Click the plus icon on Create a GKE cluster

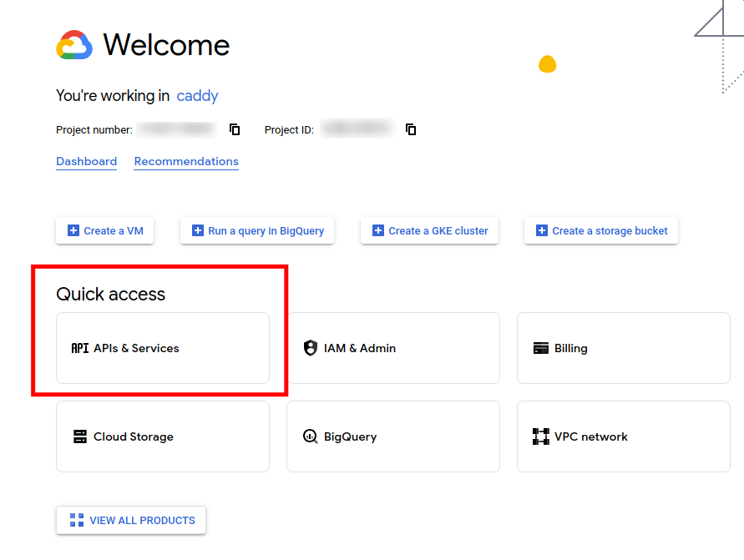click(x=378, y=230)
